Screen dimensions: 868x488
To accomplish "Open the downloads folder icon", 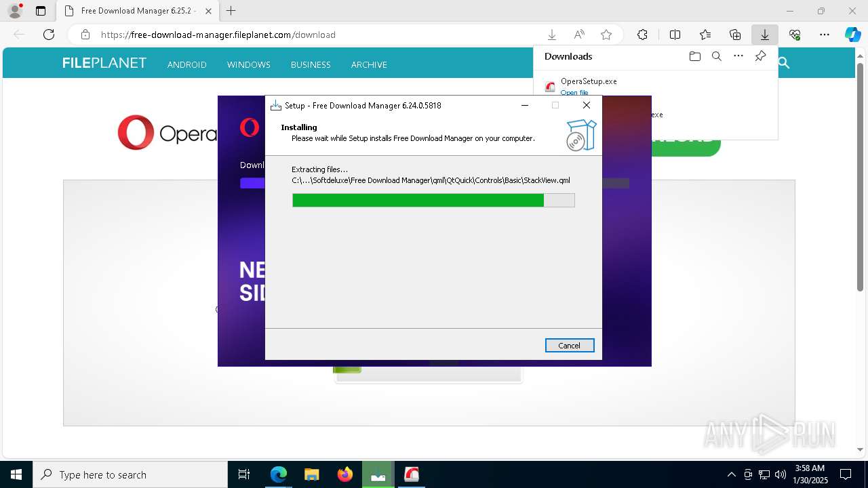I will click(x=694, y=56).
